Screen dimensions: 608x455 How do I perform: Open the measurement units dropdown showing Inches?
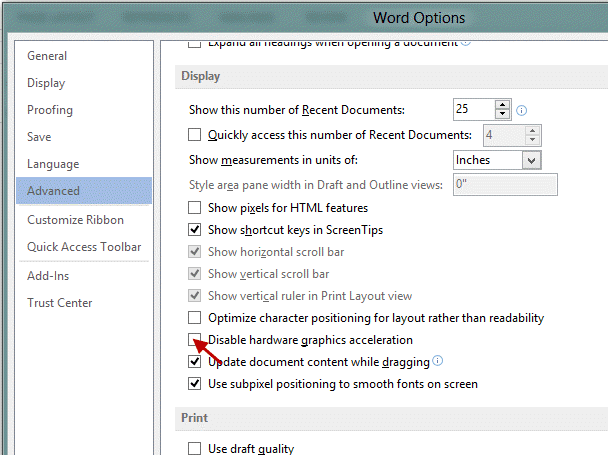point(497,160)
